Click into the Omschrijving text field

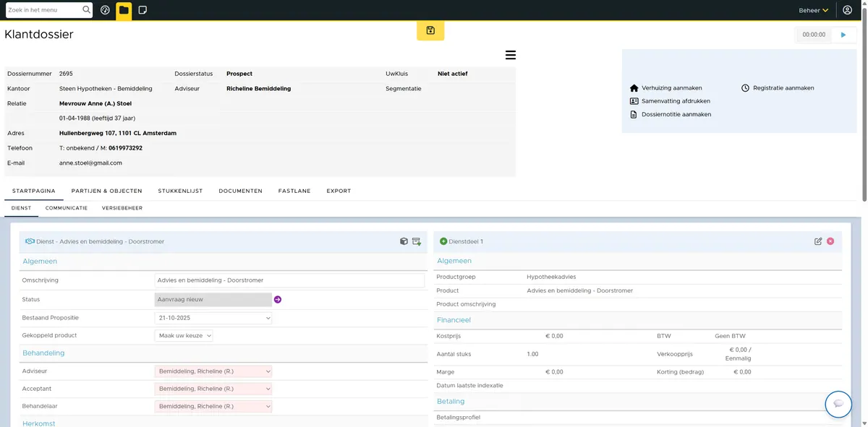click(290, 280)
